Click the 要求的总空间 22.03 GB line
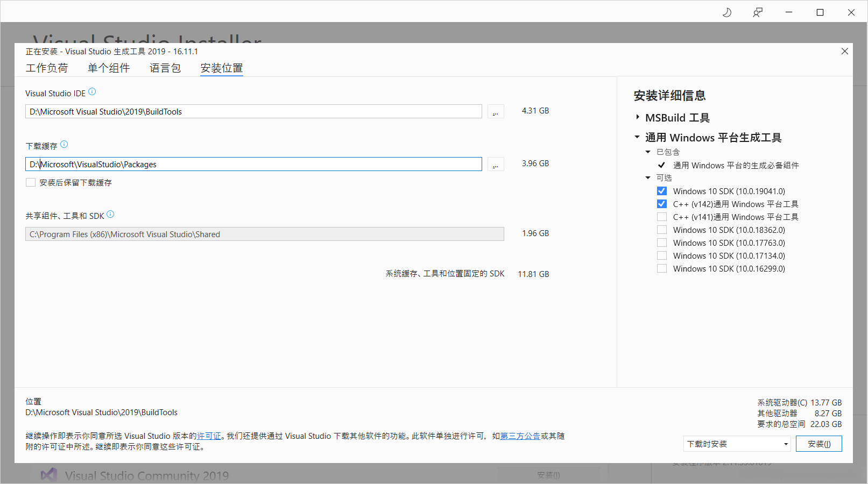 tap(799, 424)
